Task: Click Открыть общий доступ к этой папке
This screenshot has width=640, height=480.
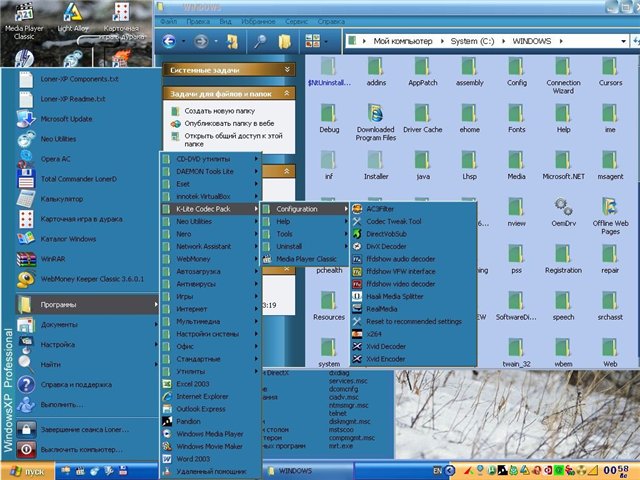Action: [233, 140]
